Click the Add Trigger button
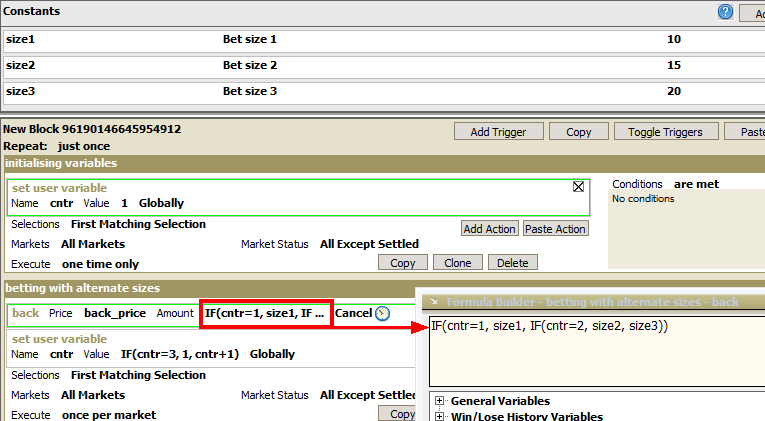The image size is (765, 421). point(499,132)
